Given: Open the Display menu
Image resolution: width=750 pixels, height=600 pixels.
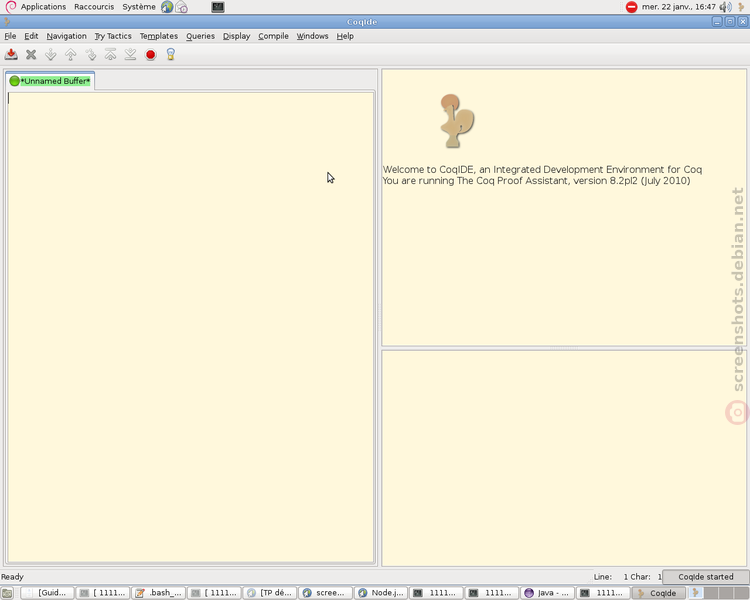Looking at the screenshot, I should pos(237,36).
